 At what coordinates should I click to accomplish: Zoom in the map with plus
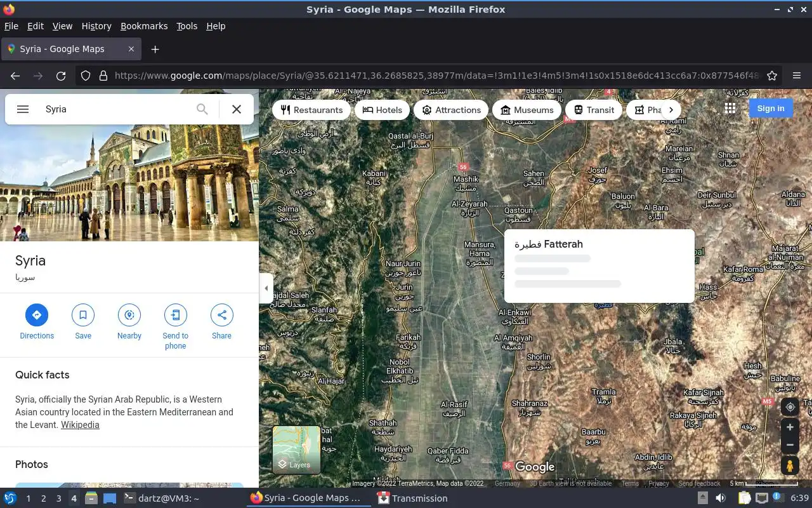pyautogui.click(x=790, y=427)
